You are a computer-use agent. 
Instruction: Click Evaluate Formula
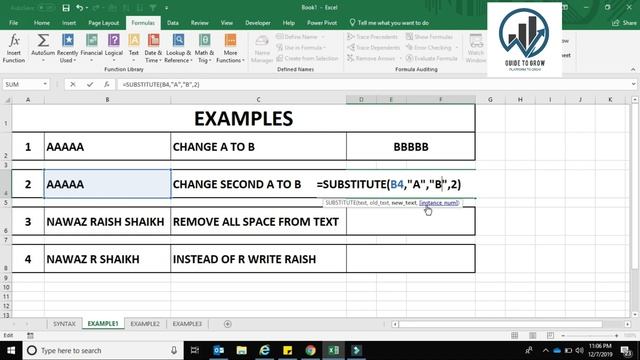pos(431,58)
